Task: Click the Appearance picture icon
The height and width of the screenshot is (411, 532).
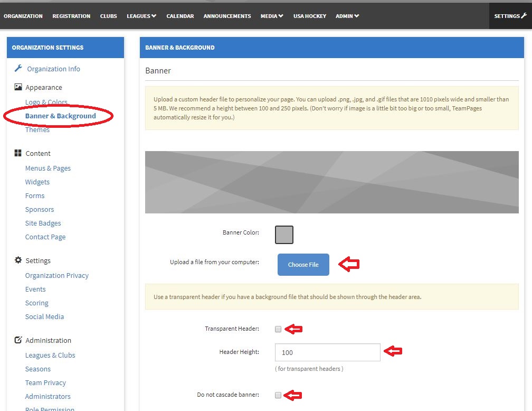Action: click(18, 87)
